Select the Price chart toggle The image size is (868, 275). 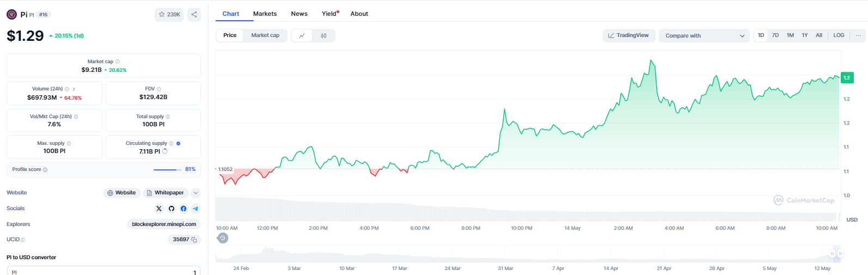pyautogui.click(x=230, y=35)
